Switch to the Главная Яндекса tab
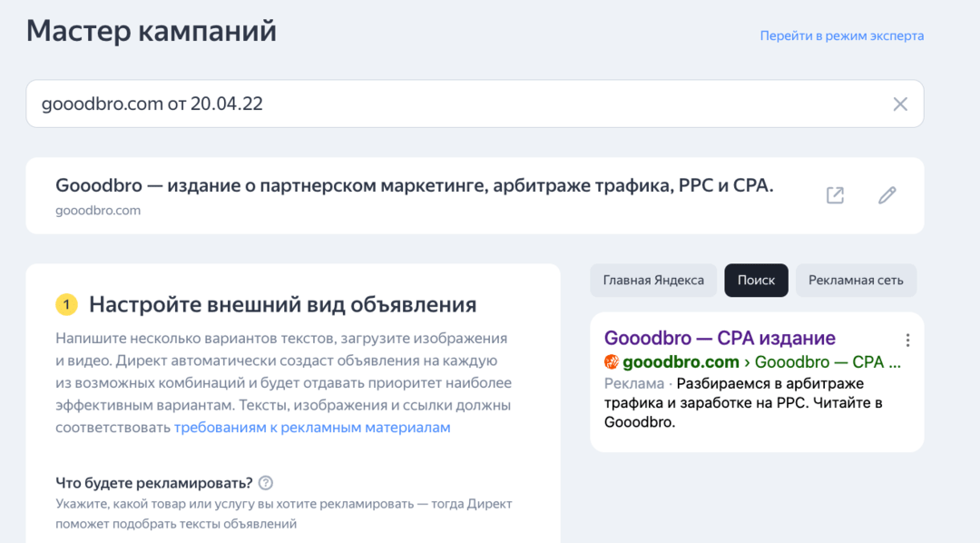 tap(654, 280)
